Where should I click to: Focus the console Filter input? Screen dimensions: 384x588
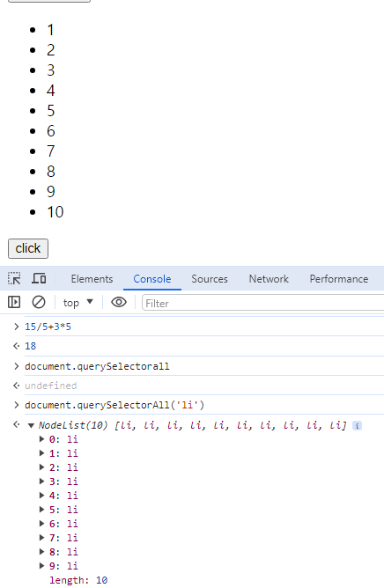click(x=262, y=303)
